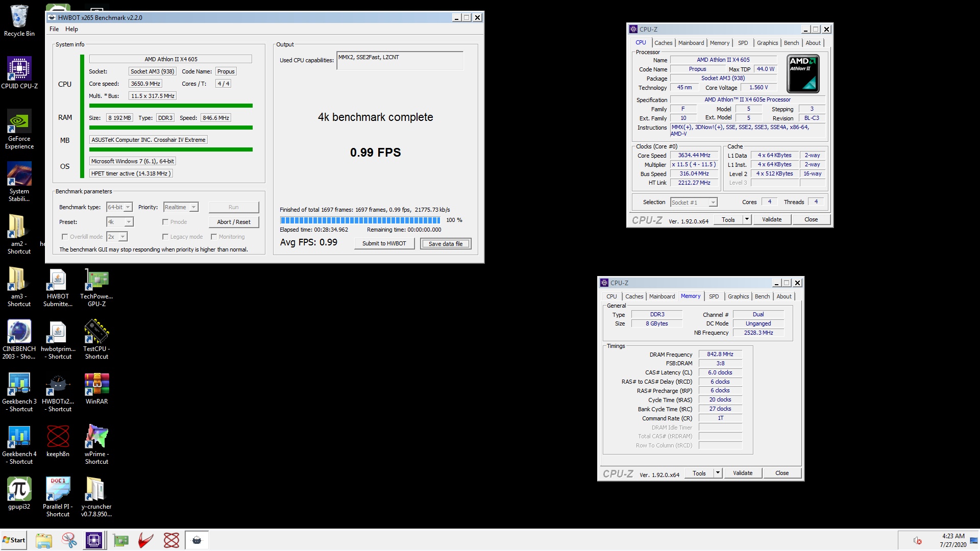Open y-cruncher folder icon
Image resolution: width=980 pixels, height=551 pixels.
[x=96, y=497]
